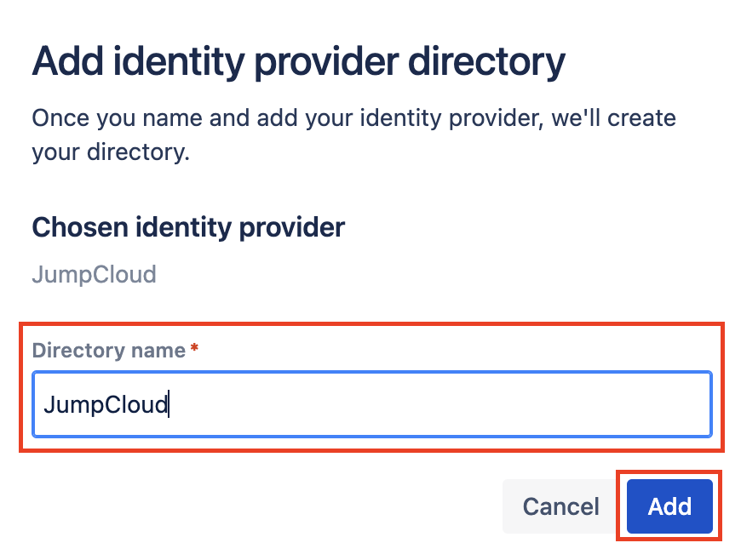Image resolution: width=741 pixels, height=560 pixels.
Task: Click Cancel to dismiss the dialog
Action: click(x=560, y=506)
